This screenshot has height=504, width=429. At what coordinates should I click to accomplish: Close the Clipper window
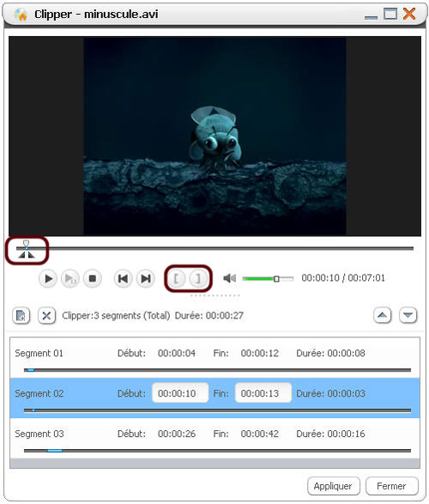[409, 14]
